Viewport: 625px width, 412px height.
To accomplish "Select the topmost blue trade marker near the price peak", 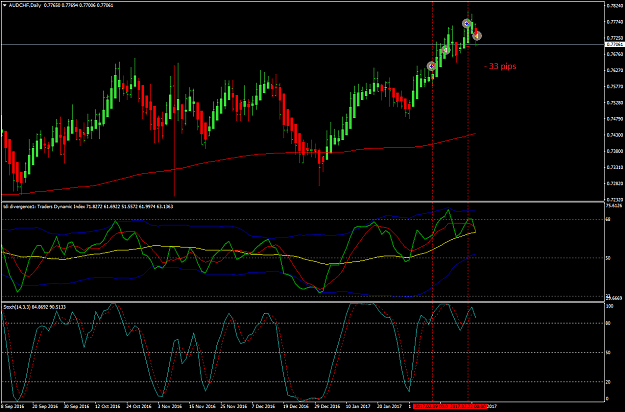I will [x=466, y=24].
